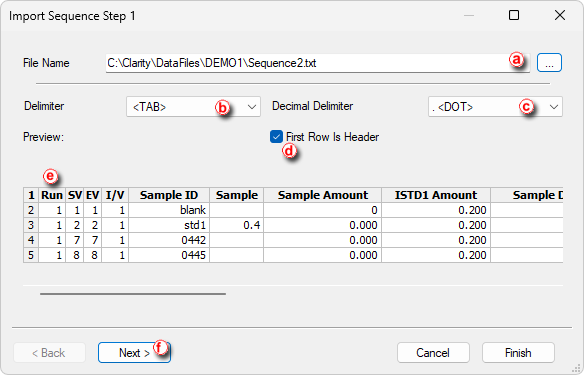Uncheck First Row Is Header checkbox

coord(276,137)
